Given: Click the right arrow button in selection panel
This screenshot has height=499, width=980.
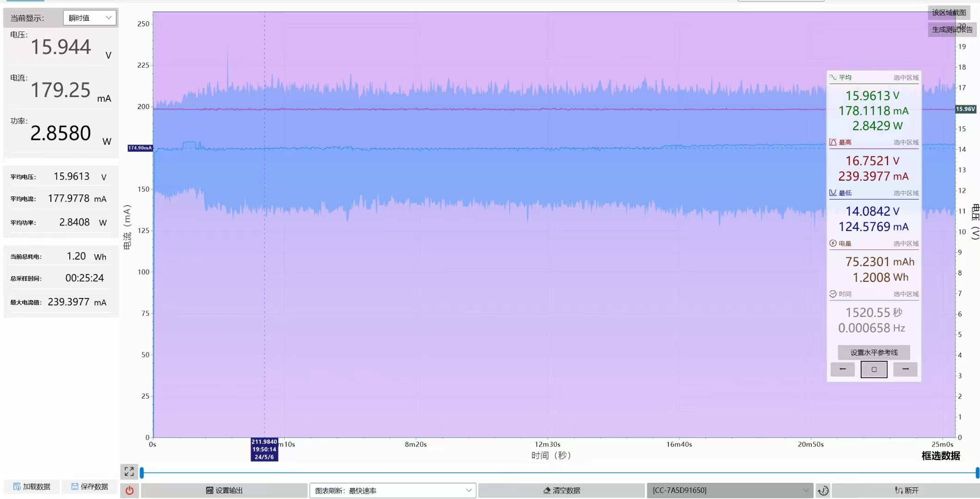Looking at the screenshot, I should pos(906,369).
